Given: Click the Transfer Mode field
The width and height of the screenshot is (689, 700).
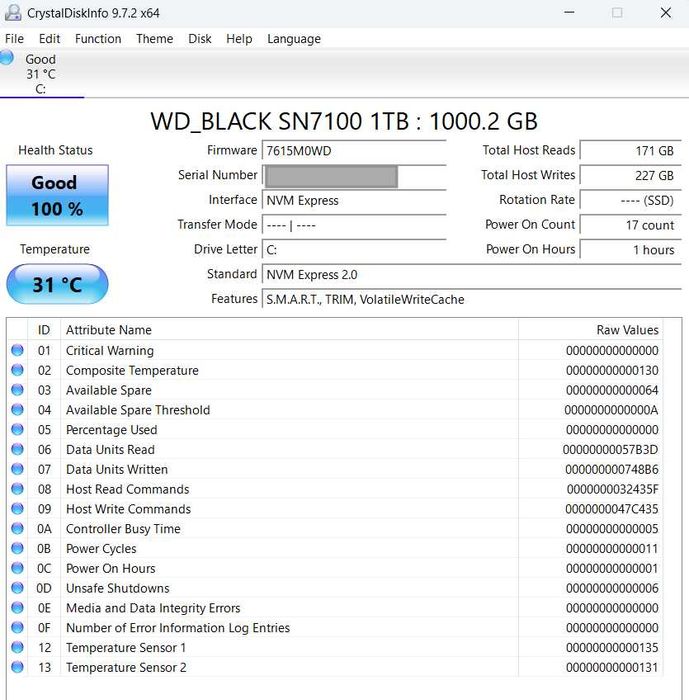Looking at the screenshot, I should pyautogui.click(x=354, y=225).
